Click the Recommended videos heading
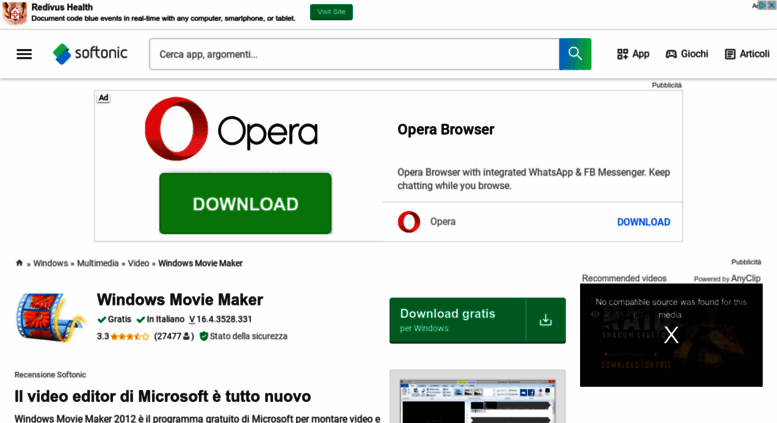Screen dimensions: 777x423 pyautogui.click(x=624, y=278)
